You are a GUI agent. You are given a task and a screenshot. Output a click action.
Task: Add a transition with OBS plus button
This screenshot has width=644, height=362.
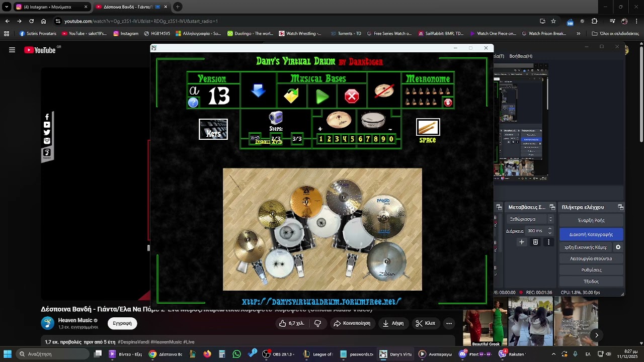pyautogui.click(x=522, y=242)
